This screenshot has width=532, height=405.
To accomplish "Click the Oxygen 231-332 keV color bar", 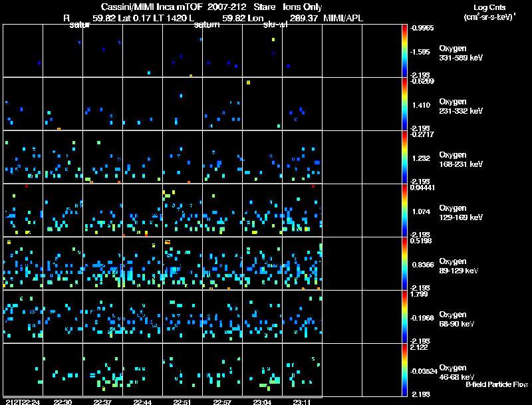I will (x=404, y=104).
